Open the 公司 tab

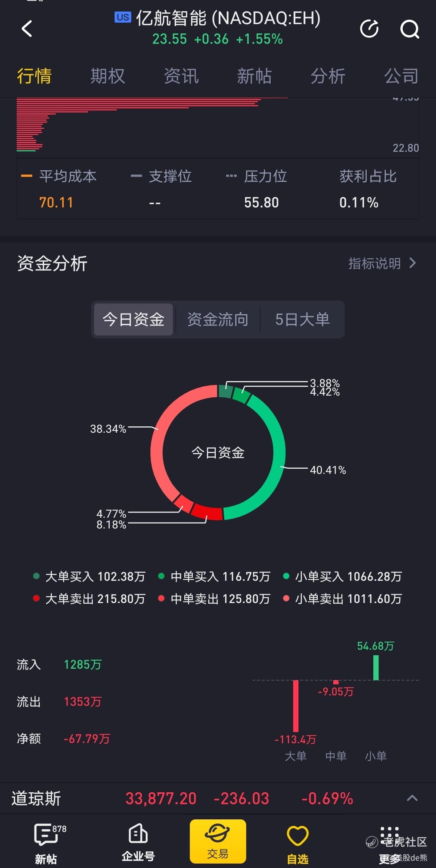click(x=402, y=76)
